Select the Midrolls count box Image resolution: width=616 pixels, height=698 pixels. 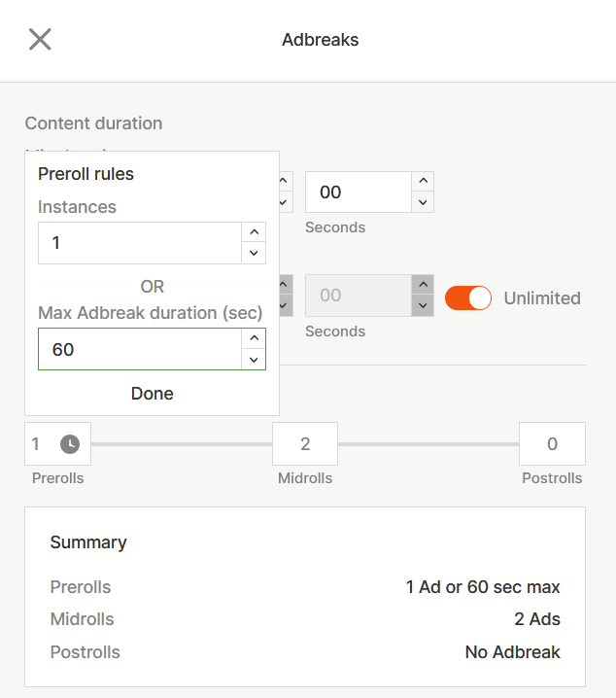tap(305, 444)
